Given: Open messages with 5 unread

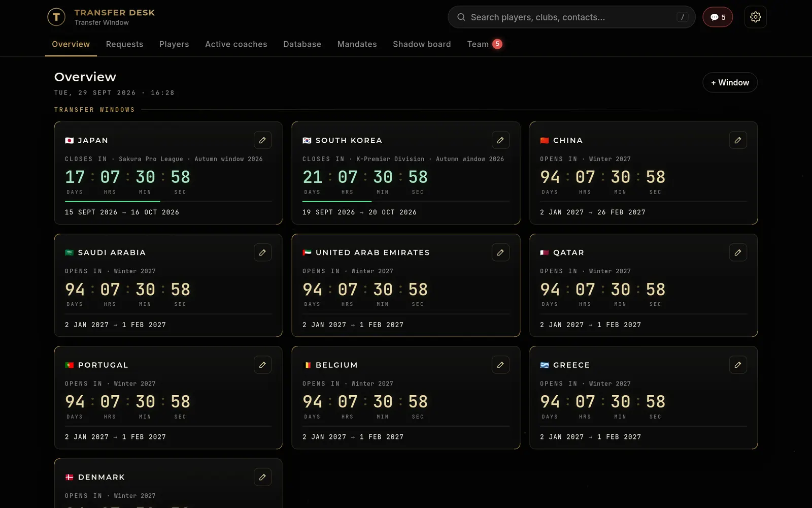Looking at the screenshot, I should coord(718,17).
